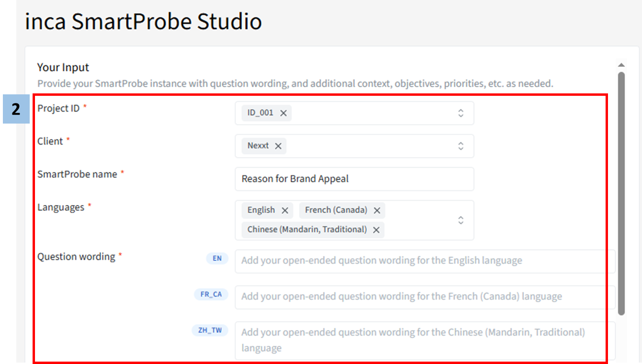Remove the English language tag
The image size is (642, 364).
(285, 210)
